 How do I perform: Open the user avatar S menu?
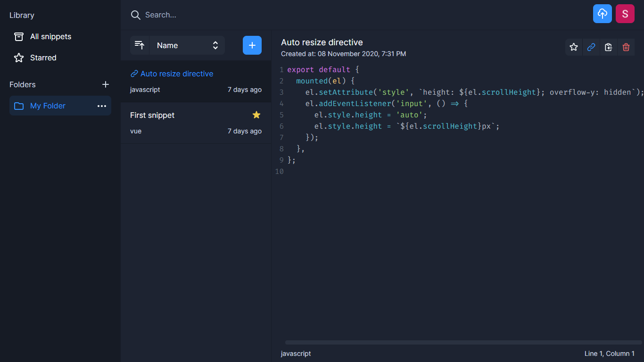click(x=625, y=14)
